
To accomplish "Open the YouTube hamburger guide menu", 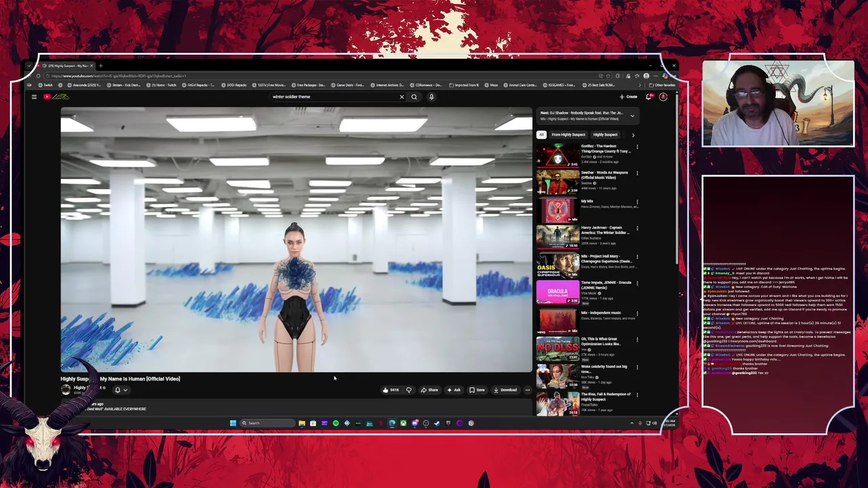I will click(x=34, y=97).
